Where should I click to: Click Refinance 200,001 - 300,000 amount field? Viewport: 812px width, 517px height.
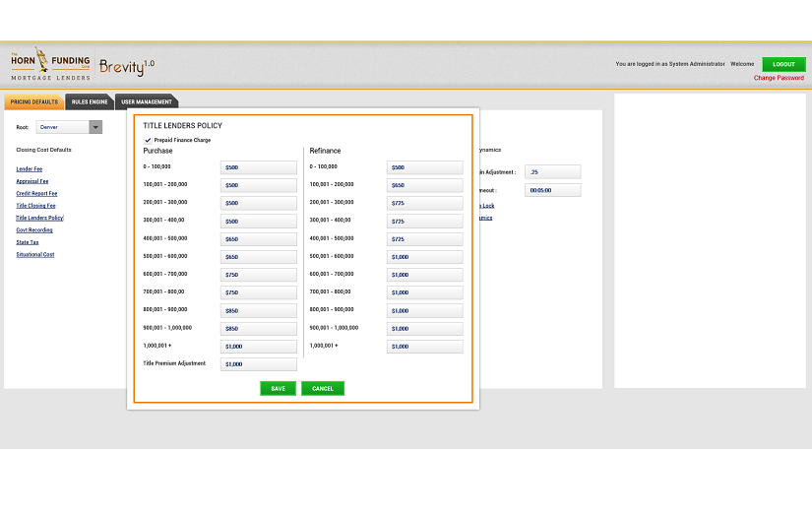coord(424,203)
